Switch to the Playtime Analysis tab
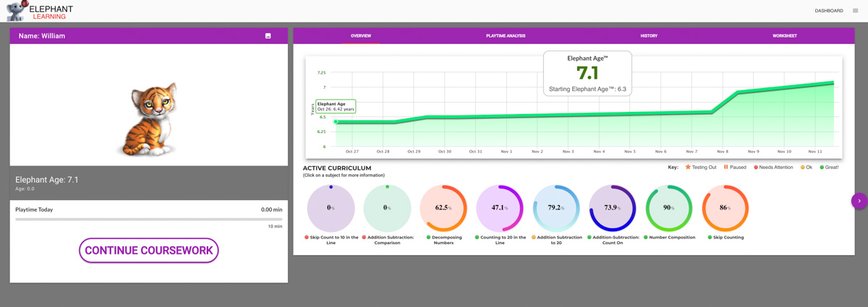 tap(506, 35)
